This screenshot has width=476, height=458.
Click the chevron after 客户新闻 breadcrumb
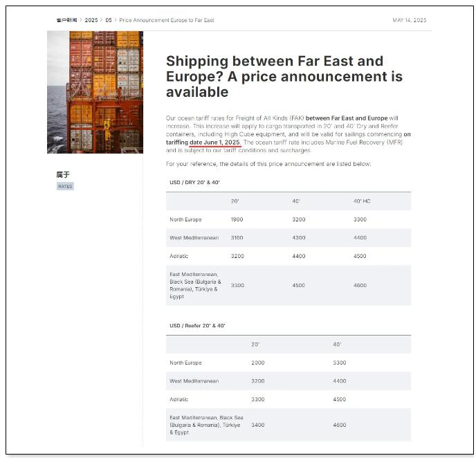[x=81, y=20]
